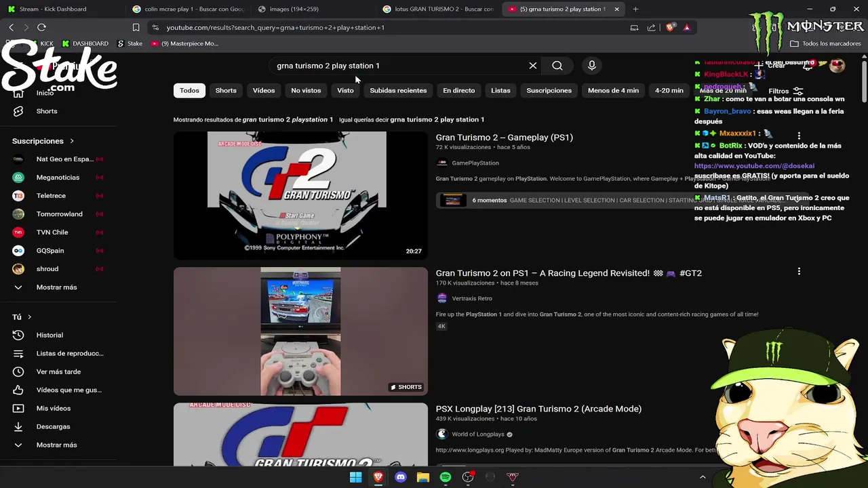This screenshot has width=868, height=488.
Task: Select the Subidas recientes filter chip
Action: click(398, 90)
